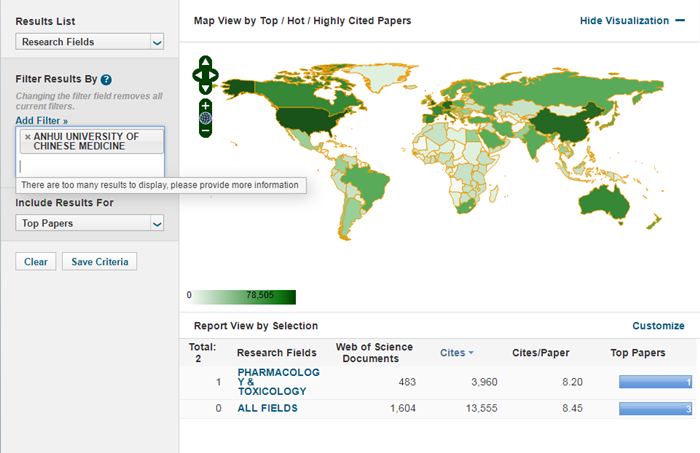Zoom out on the map
This screenshot has width=700, height=453.
205,131
